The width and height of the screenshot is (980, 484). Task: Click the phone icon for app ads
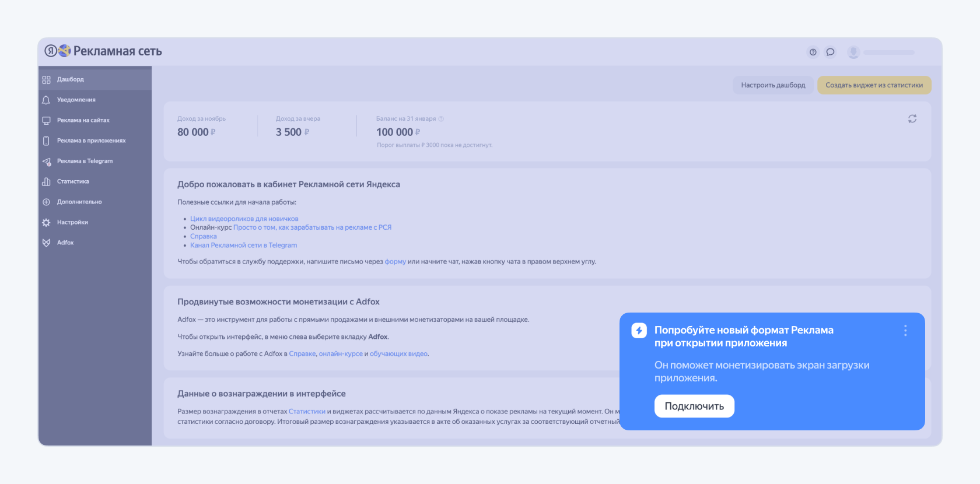46,141
